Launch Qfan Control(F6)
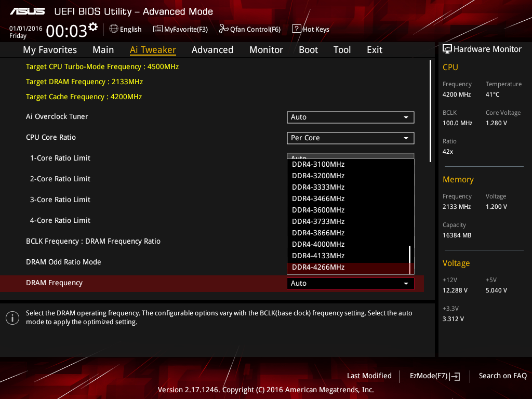 pos(223,29)
